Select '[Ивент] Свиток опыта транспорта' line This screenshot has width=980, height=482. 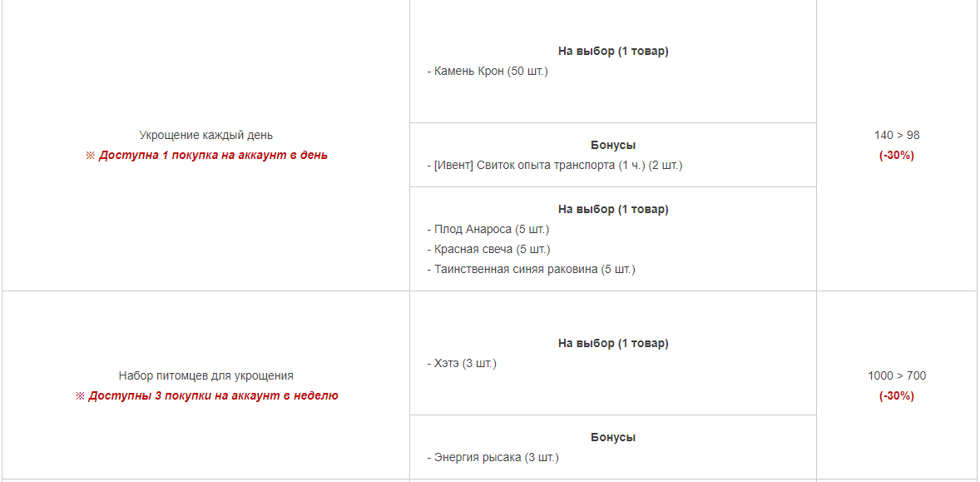pos(555,166)
